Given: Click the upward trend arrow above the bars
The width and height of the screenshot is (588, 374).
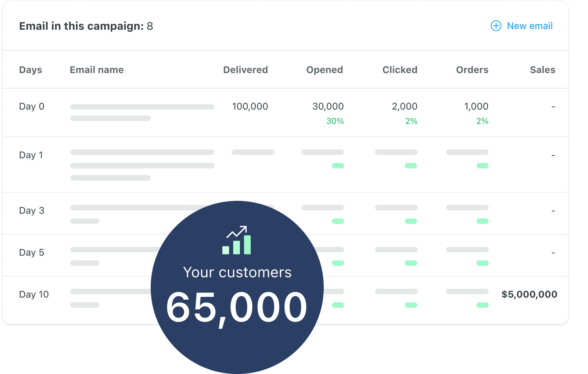Looking at the screenshot, I should (x=237, y=230).
